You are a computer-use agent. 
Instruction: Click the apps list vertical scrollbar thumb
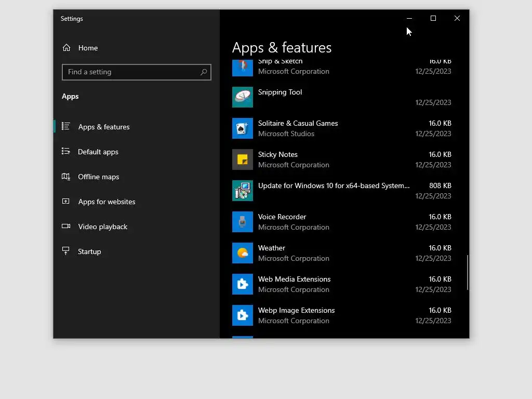(468, 272)
